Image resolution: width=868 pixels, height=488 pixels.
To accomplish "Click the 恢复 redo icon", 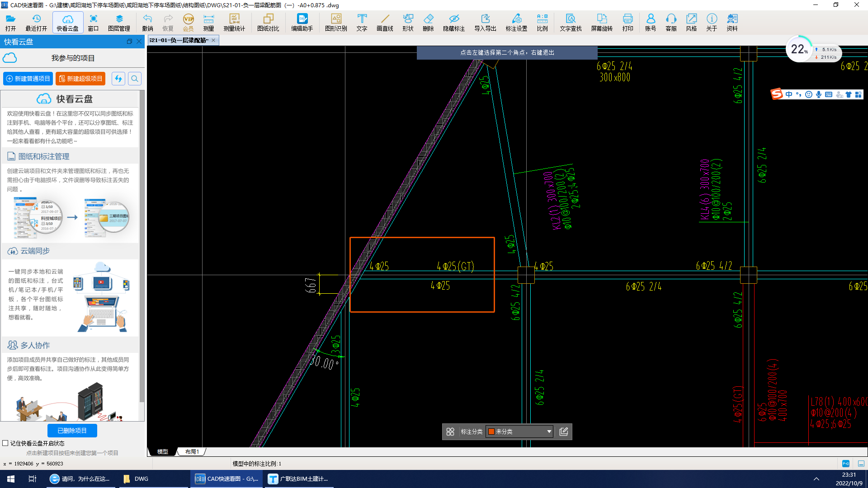I will pyautogui.click(x=168, y=22).
